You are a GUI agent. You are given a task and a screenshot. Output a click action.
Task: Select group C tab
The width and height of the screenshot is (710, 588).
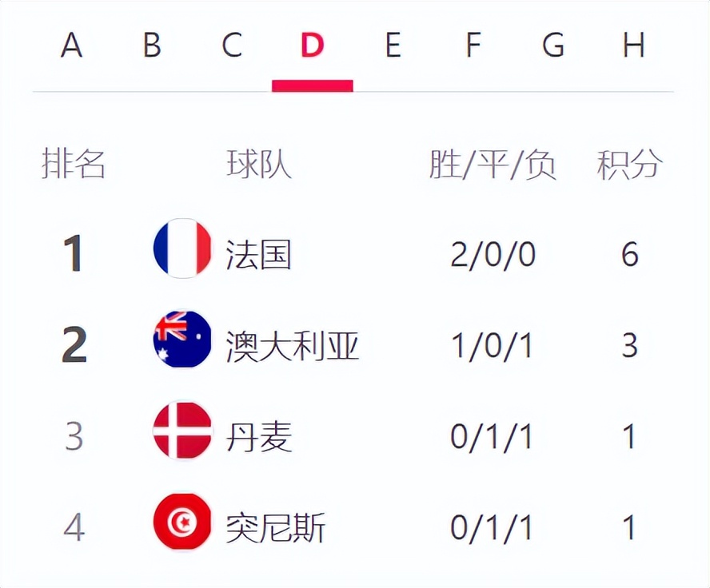[232, 46]
